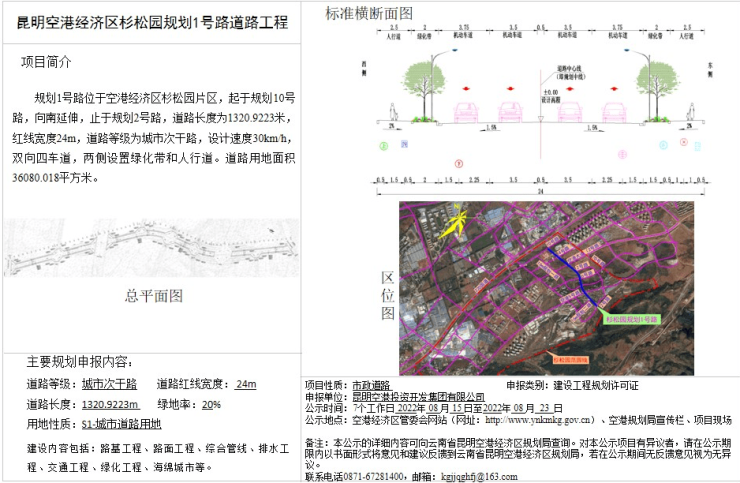Click the green circular pipe symbol on the west side
Image resolution: width=740 pixels, height=483 pixels.
click(x=384, y=146)
